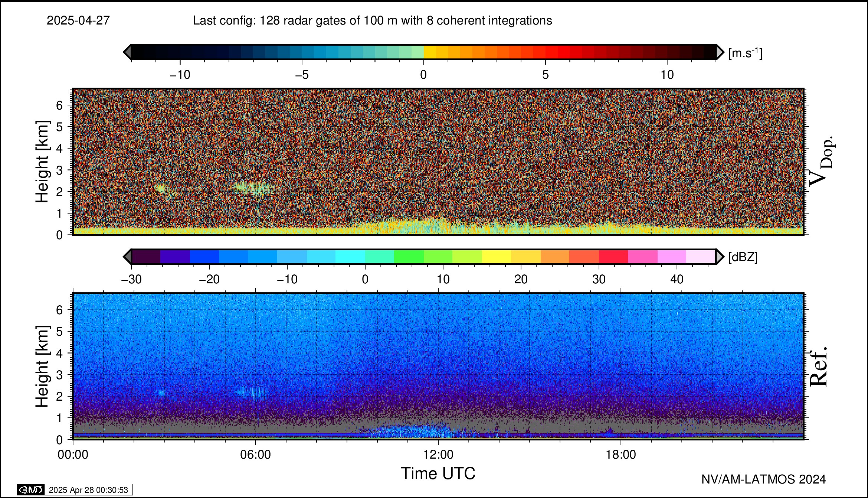Click the Time UTC axis title

(438, 473)
